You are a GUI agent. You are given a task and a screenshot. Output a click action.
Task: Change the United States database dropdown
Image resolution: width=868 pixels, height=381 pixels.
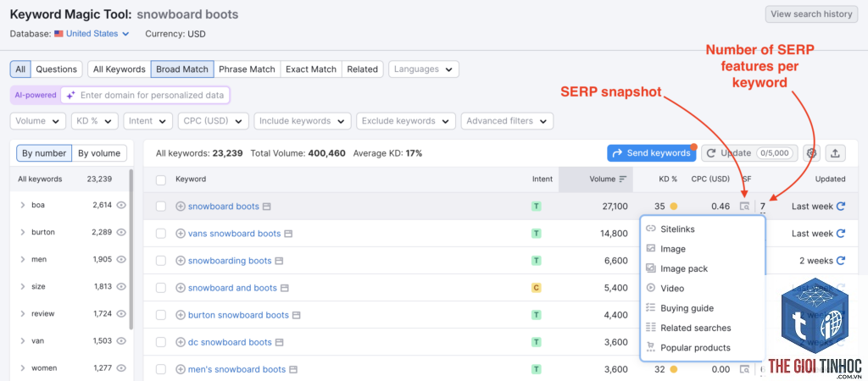[92, 34]
